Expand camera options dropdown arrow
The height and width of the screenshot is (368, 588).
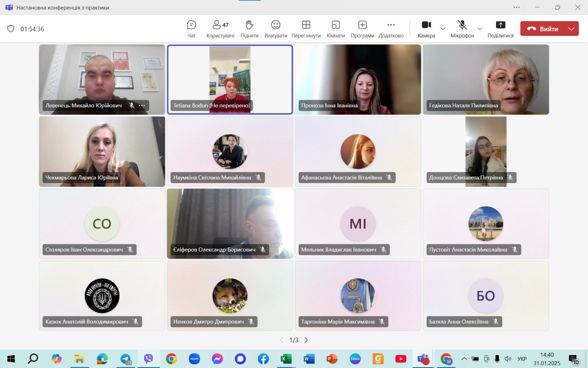(x=443, y=29)
